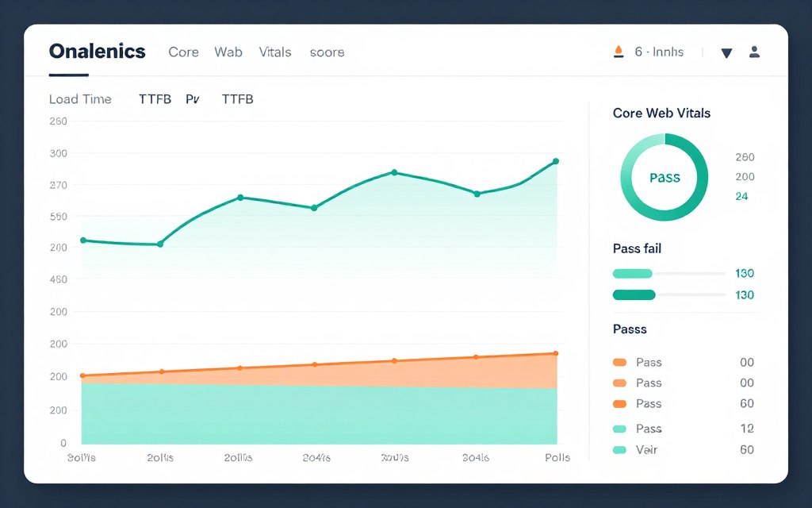Select the Load Time chart tab
This screenshot has width=812, height=508.
point(80,99)
